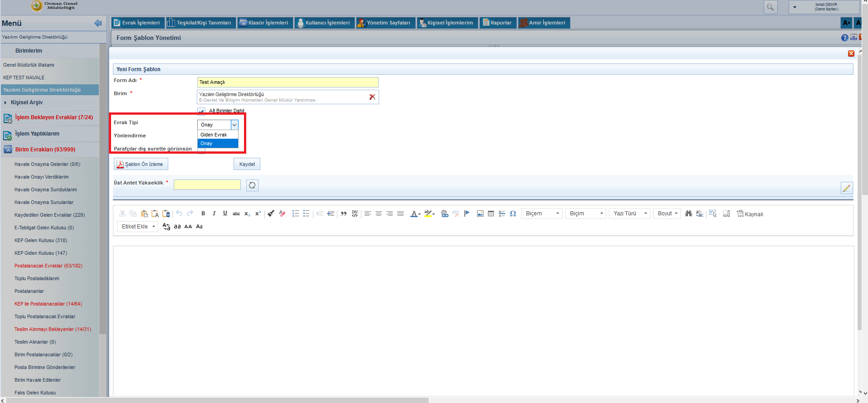Remove the selected Birim with red X
868x403 pixels.
[372, 97]
